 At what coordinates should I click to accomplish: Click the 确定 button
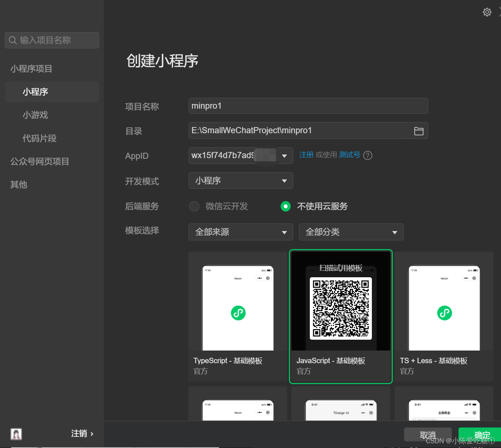point(480,435)
